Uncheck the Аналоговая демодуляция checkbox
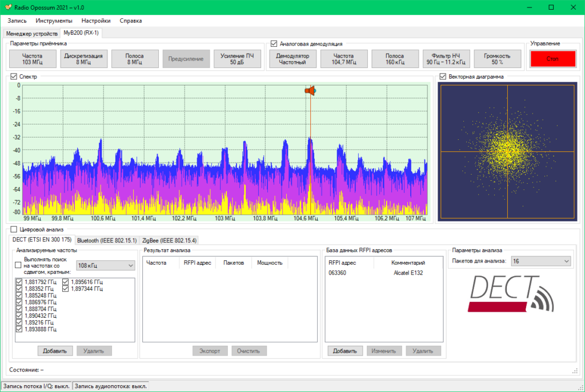Viewport: 585px width, 392px height. click(x=274, y=43)
